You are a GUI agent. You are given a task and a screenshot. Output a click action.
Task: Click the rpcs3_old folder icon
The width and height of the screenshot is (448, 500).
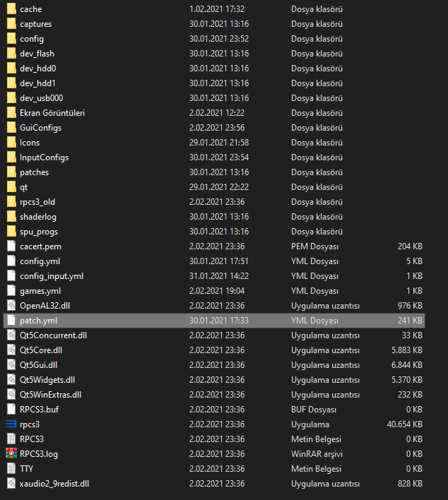click(11, 202)
